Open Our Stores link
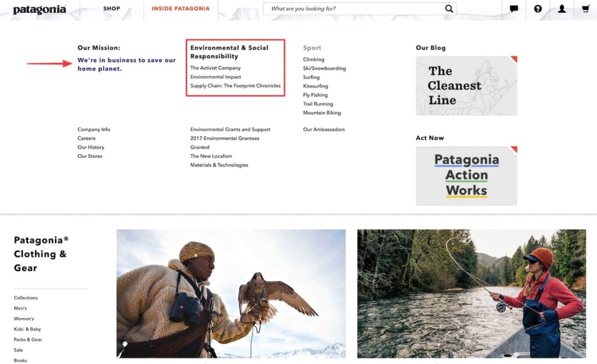Image resolution: width=597 pixels, height=364 pixels. 90,156
